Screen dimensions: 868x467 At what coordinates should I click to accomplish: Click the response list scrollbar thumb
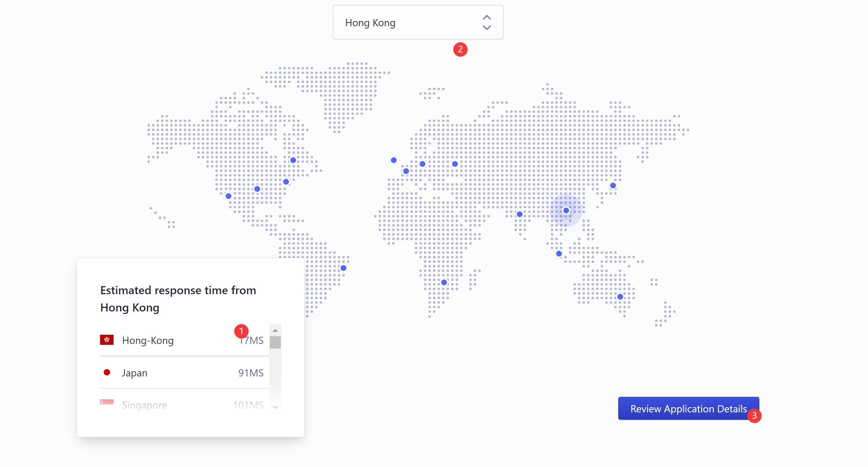pyautogui.click(x=275, y=342)
